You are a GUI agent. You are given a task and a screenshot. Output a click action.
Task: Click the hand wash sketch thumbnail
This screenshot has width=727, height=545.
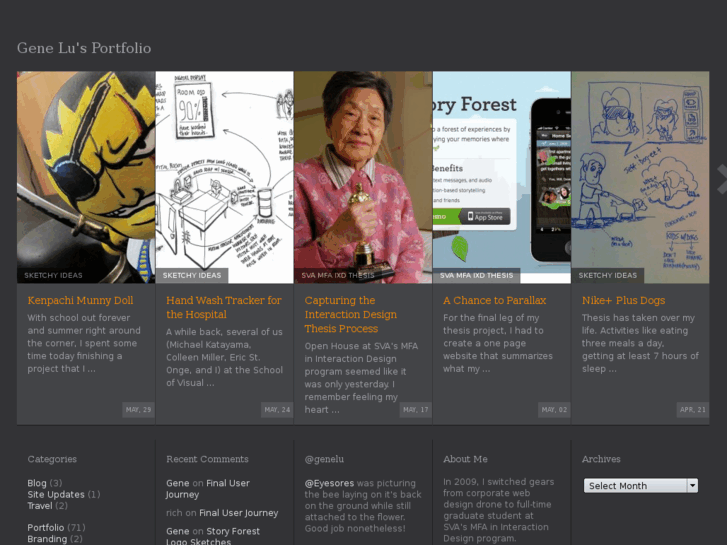coord(224,170)
